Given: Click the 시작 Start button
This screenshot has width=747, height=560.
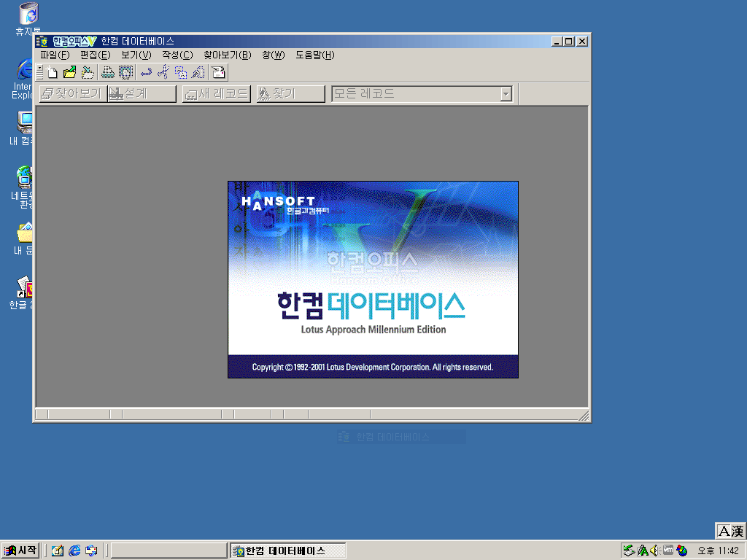Looking at the screenshot, I should click(20, 551).
